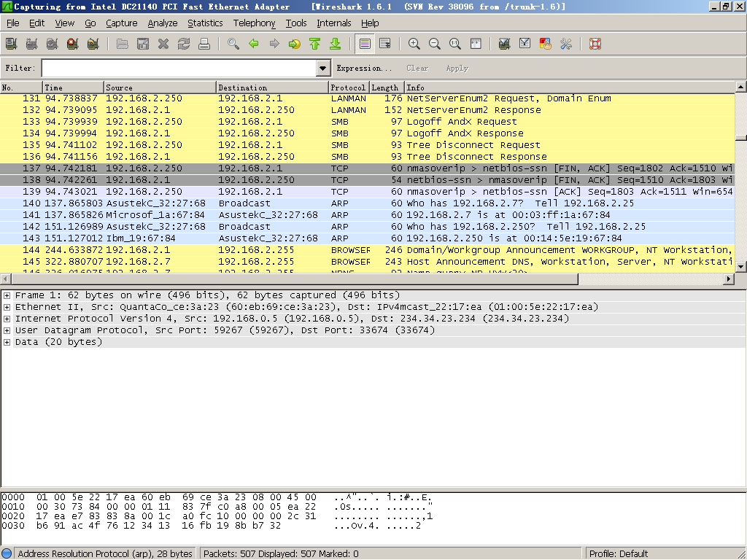Viewport: 747px width, 560px height.
Task: Open the Telephony menu
Action: [x=254, y=23]
